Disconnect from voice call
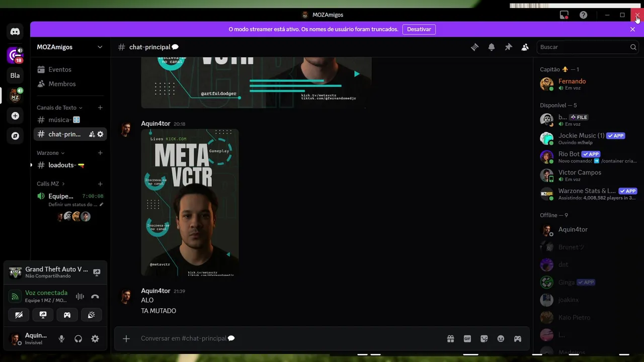This screenshot has height=362, width=644. point(95,297)
